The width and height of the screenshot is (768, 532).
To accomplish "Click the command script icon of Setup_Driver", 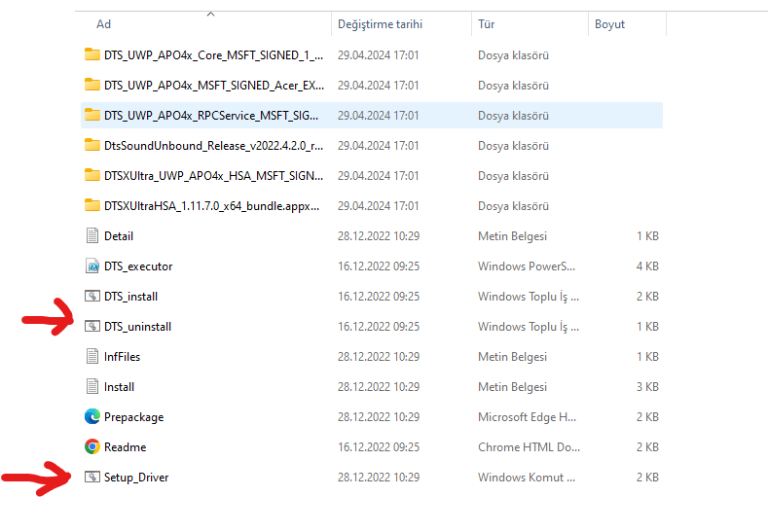I will click(92, 477).
